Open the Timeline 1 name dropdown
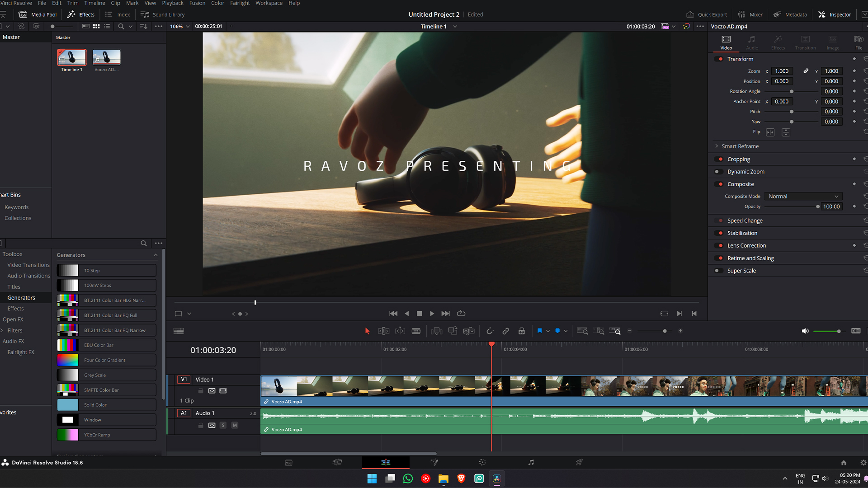This screenshot has width=868, height=488. 455,27
